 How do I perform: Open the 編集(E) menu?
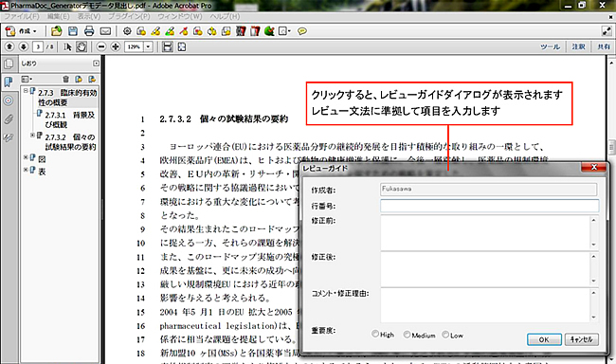coord(58,16)
